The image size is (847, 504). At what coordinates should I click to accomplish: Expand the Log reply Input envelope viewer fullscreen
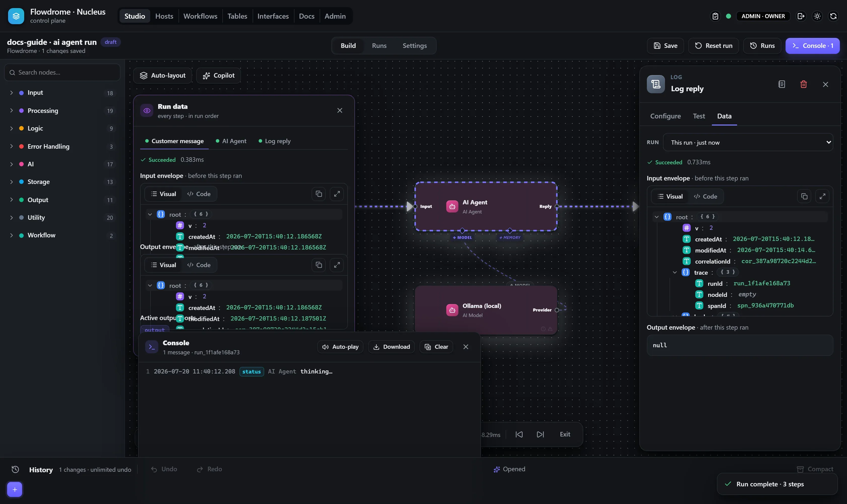click(x=822, y=196)
